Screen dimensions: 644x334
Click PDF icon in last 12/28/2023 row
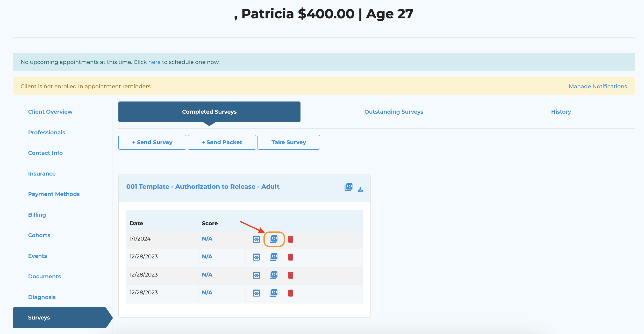[x=274, y=293]
